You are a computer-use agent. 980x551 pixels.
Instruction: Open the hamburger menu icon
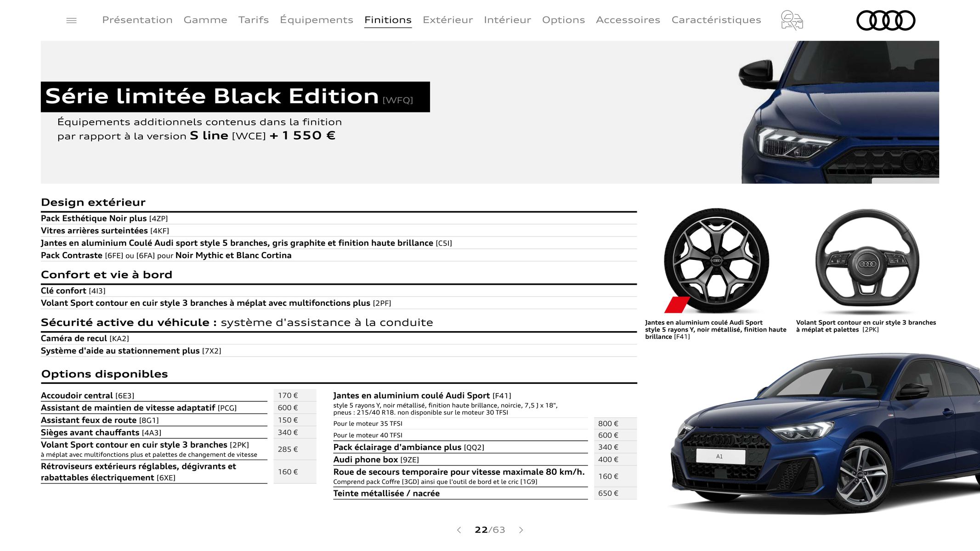click(71, 20)
